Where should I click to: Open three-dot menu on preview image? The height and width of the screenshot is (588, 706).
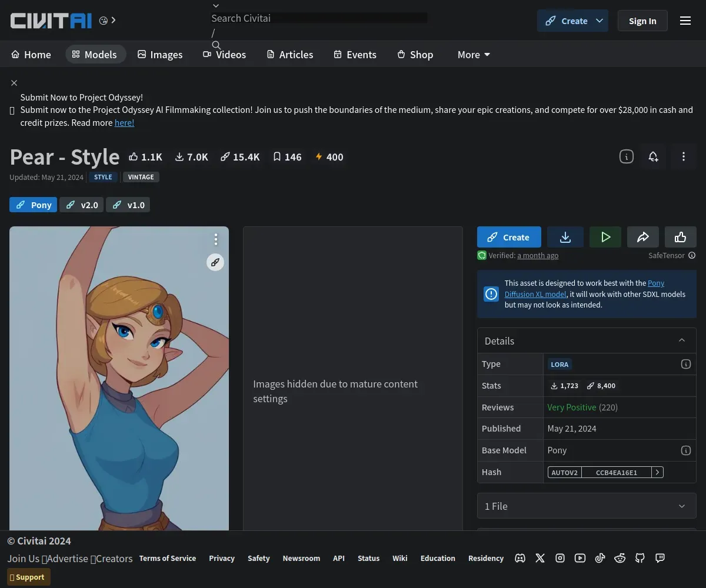216,239
